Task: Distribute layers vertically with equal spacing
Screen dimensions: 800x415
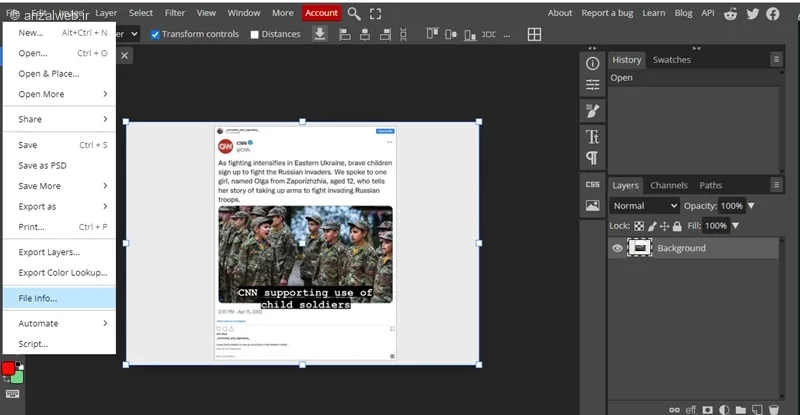Action: click(403, 34)
